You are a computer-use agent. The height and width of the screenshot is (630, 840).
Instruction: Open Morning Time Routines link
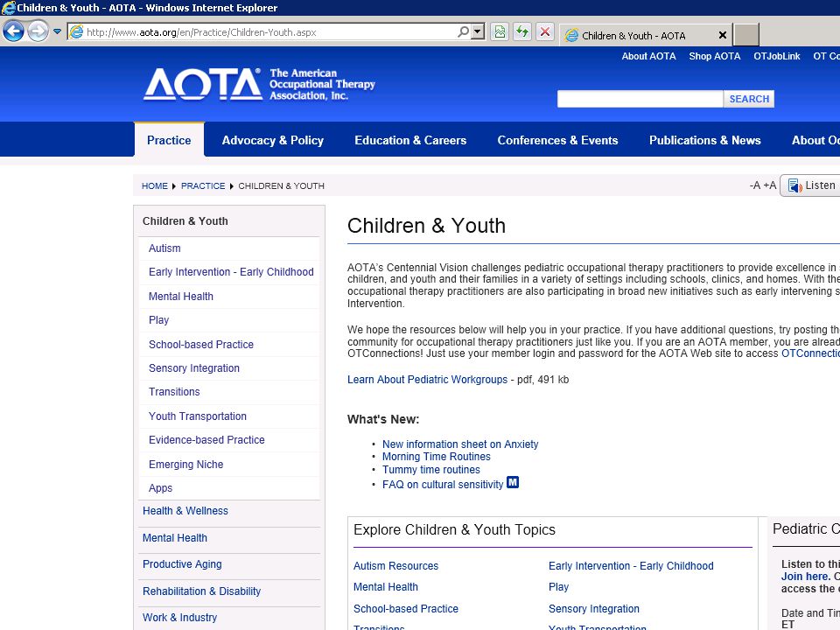(x=436, y=457)
